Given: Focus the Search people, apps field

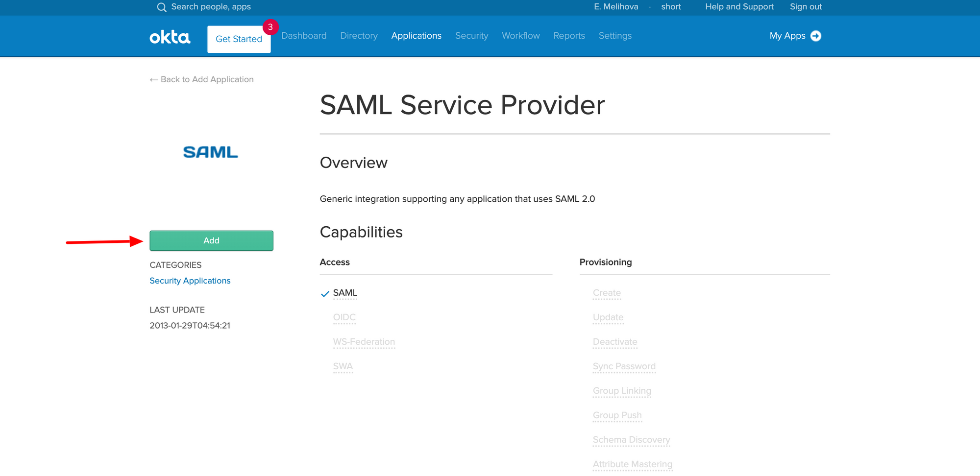Looking at the screenshot, I should click(211, 7).
